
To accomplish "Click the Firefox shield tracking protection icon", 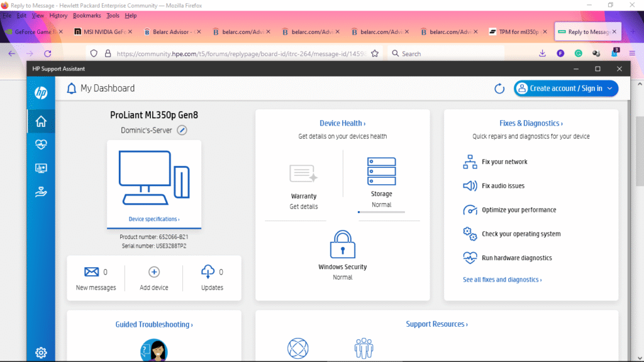I will point(94,53).
